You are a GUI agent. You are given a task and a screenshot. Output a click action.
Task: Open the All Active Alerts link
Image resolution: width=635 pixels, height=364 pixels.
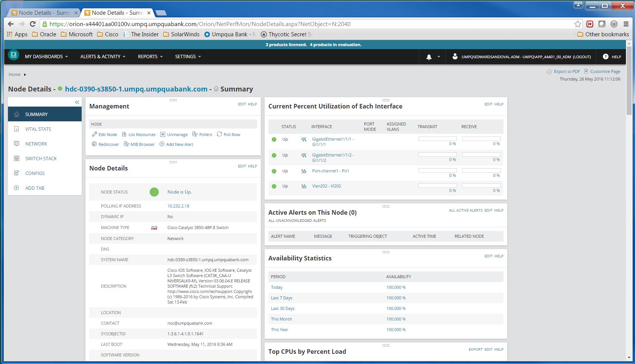click(x=466, y=210)
